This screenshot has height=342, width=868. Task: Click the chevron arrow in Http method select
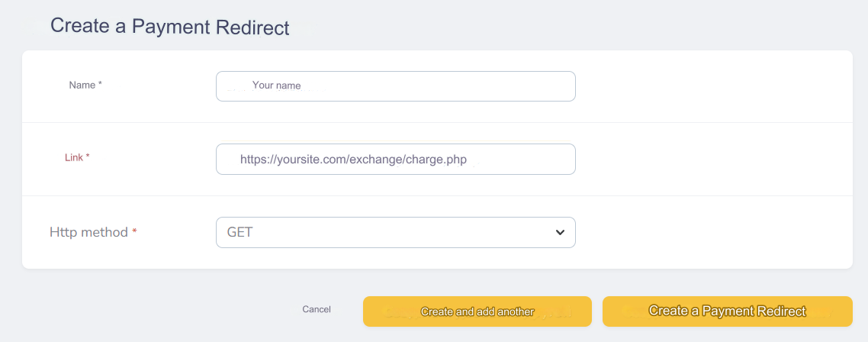(x=560, y=233)
